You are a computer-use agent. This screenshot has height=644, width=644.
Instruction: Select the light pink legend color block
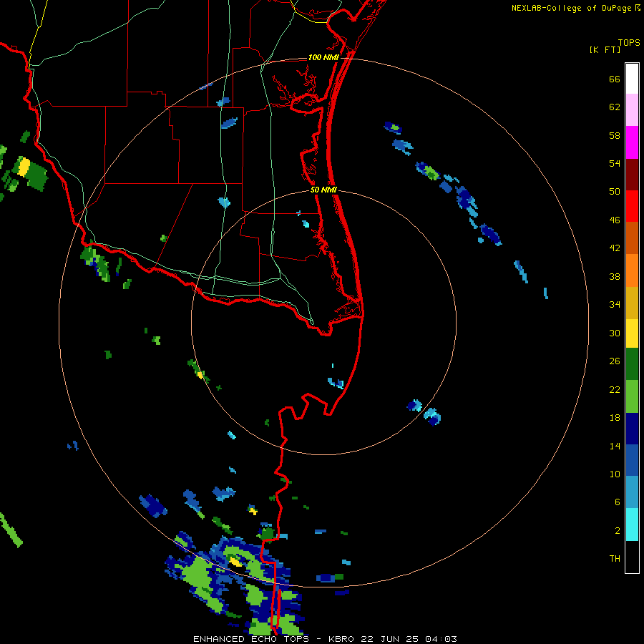[632, 110]
